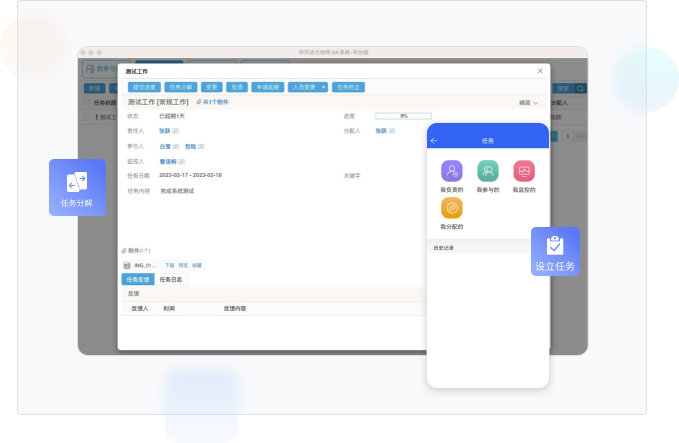This screenshot has width=679, height=443.
Task: Click the IMG attachment file icon
Action: click(x=127, y=265)
